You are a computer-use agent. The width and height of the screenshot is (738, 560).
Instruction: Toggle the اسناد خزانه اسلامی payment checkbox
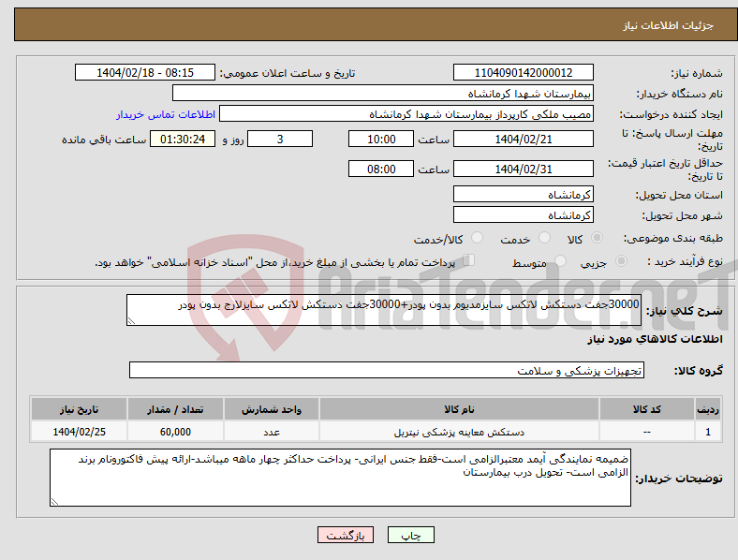tap(468, 260)
